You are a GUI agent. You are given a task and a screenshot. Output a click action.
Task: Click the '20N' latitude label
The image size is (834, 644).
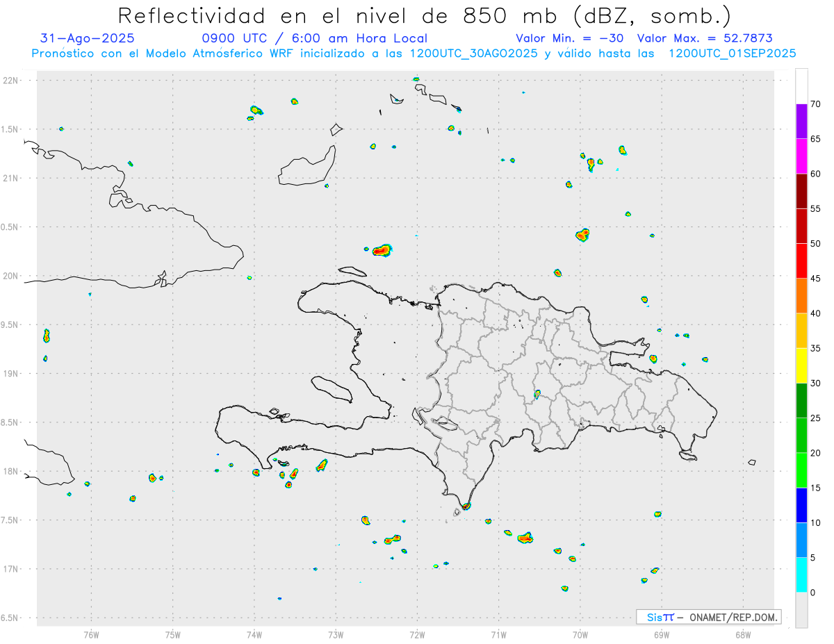click(10, 276)
